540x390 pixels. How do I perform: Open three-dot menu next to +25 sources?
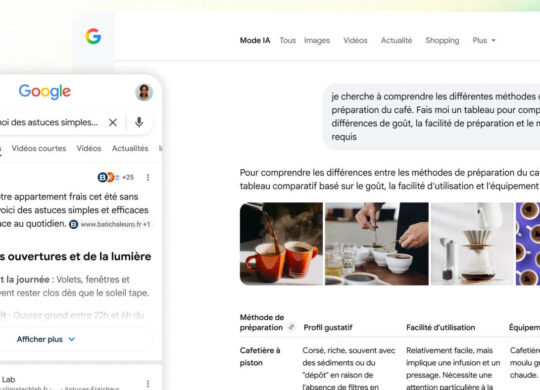pyautogui.click(x=148, y=177)
